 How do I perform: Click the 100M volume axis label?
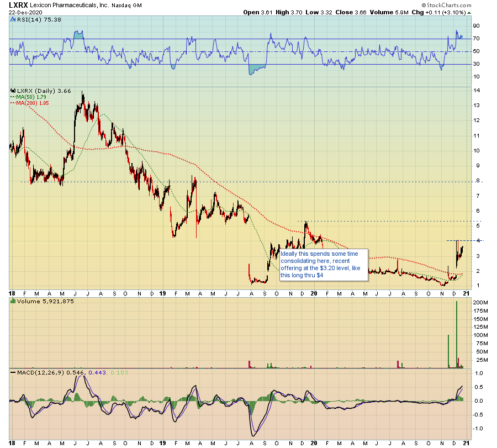(x=480, y=335)
